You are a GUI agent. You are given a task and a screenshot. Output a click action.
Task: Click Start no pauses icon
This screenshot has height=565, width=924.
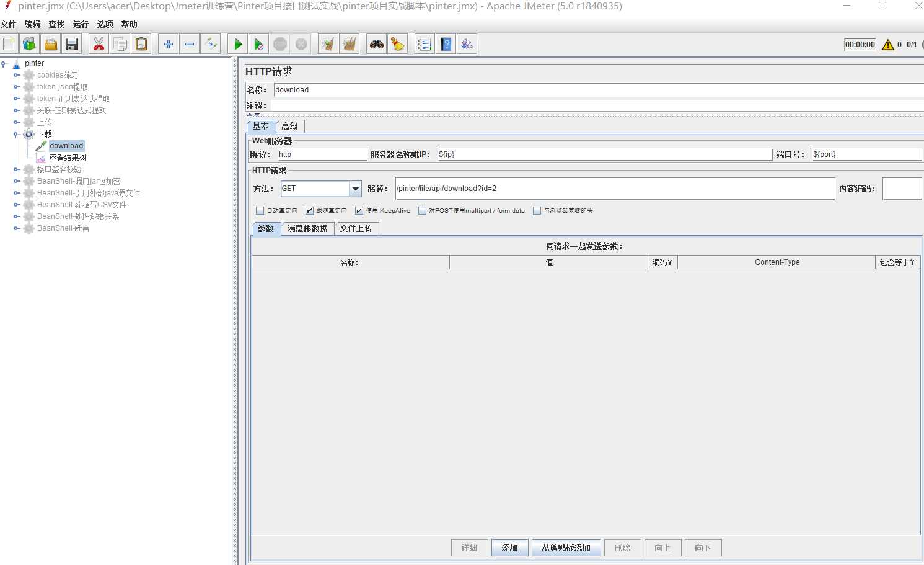point(259,44)
